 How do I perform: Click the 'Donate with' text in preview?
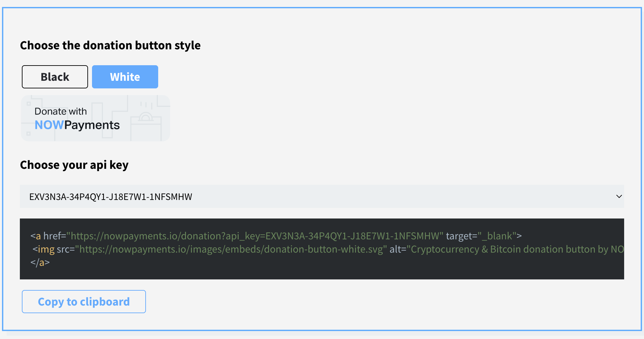click(x=61, y=111)
